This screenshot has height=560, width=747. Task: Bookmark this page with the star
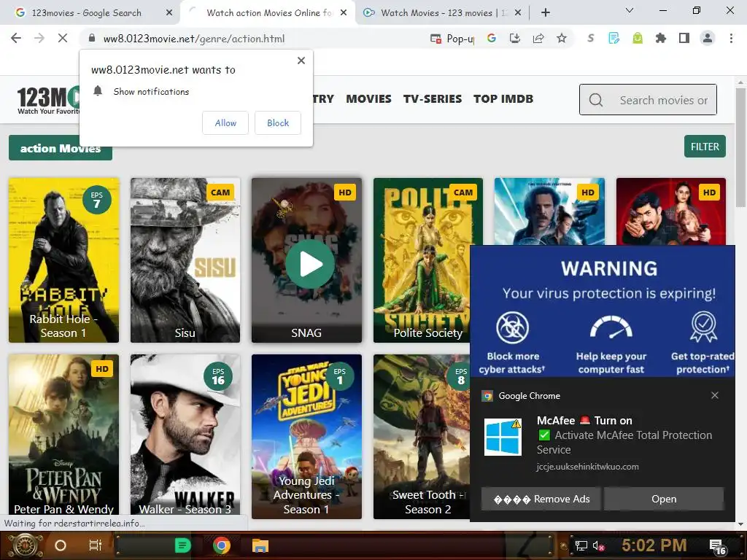tap(562, 38)
